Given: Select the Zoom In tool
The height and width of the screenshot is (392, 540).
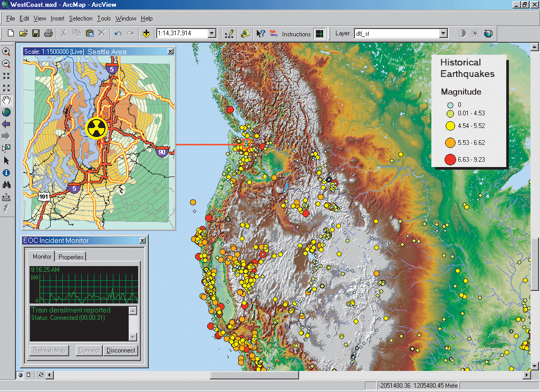Looking at the screenshot, I should [6, 52].
